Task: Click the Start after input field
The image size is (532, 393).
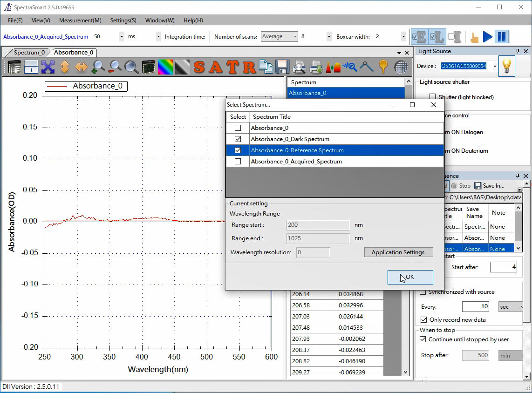Action: (x=503, y=267)
